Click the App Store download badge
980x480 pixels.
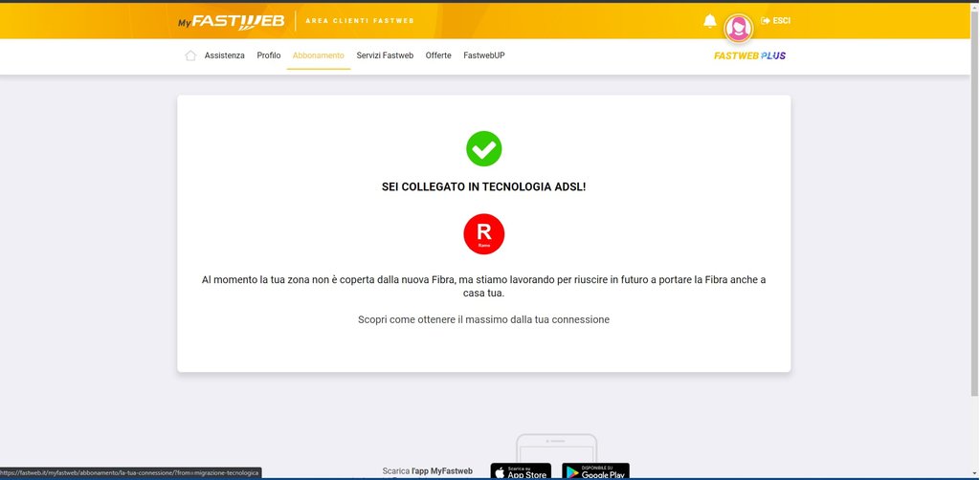point(521,471)
